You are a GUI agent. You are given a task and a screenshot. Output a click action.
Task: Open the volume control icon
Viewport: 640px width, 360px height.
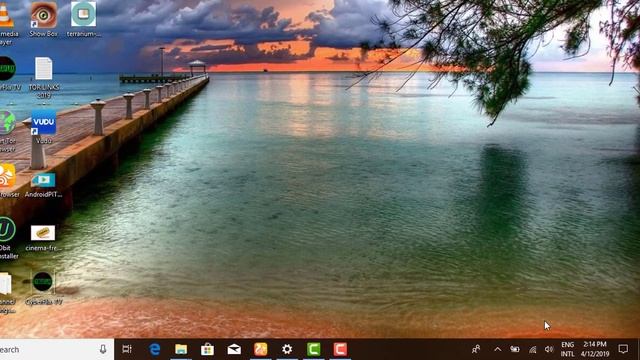pyautogui.click(x=549, y=349)
